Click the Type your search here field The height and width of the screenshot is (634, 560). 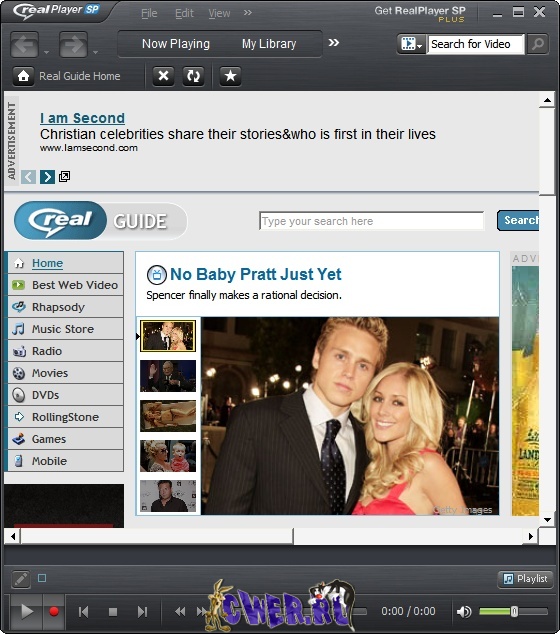coord(371,221)
